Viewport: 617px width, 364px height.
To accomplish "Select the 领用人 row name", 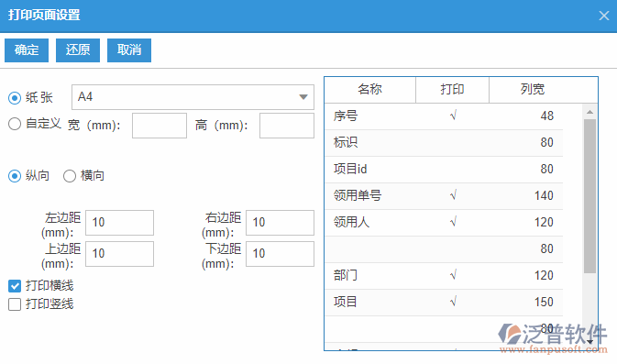I will pyautogui.click(x=351, y=222).
